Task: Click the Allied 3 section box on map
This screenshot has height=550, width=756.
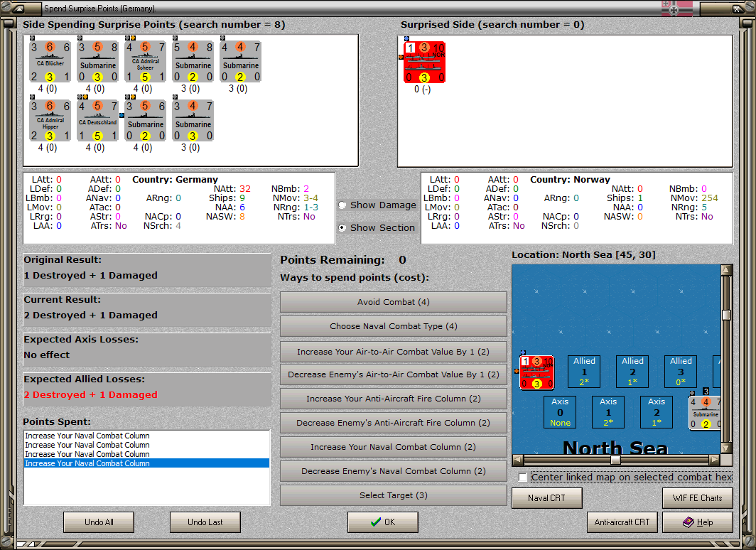Action: coord(680,372)
